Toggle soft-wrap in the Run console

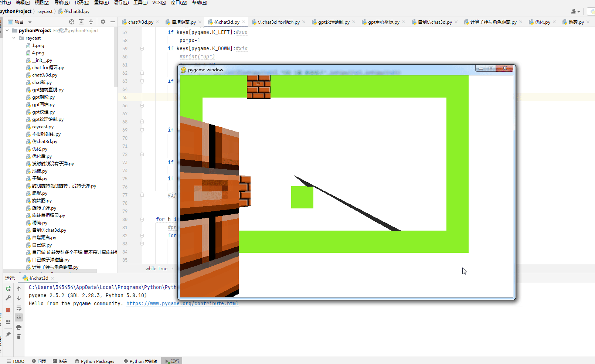(19, 308)
